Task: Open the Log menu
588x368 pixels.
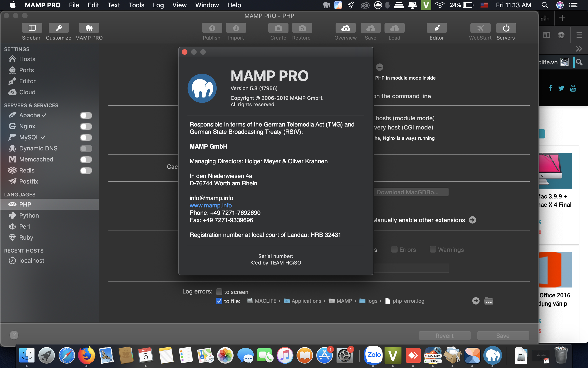Action: point(158,5)
